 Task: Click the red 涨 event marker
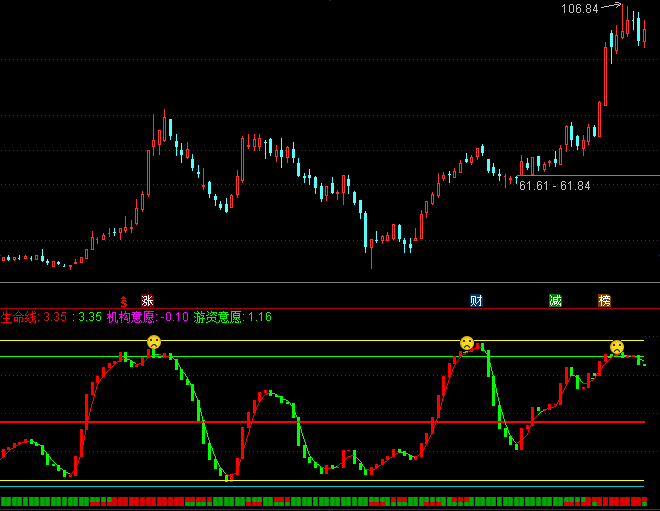[x=147, y=301]
